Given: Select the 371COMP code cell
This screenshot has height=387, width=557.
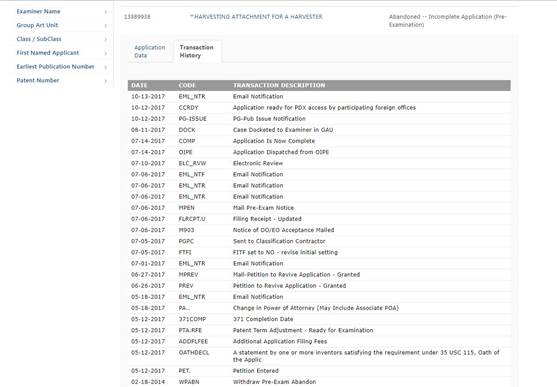Looking at the screenshot, I should click(192, 319).
